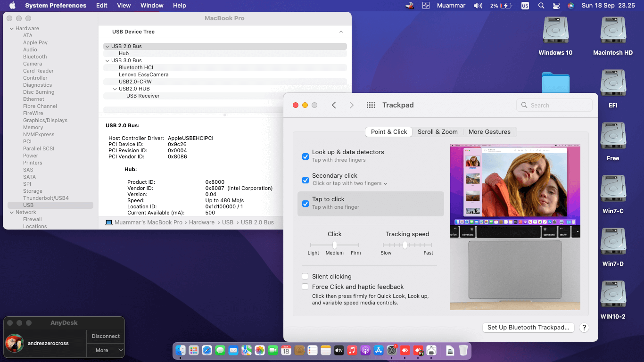The width and height of the screenshot is (644, 362).
Task: Open Messages in the Dock
Action: click(x=220, y=350)
